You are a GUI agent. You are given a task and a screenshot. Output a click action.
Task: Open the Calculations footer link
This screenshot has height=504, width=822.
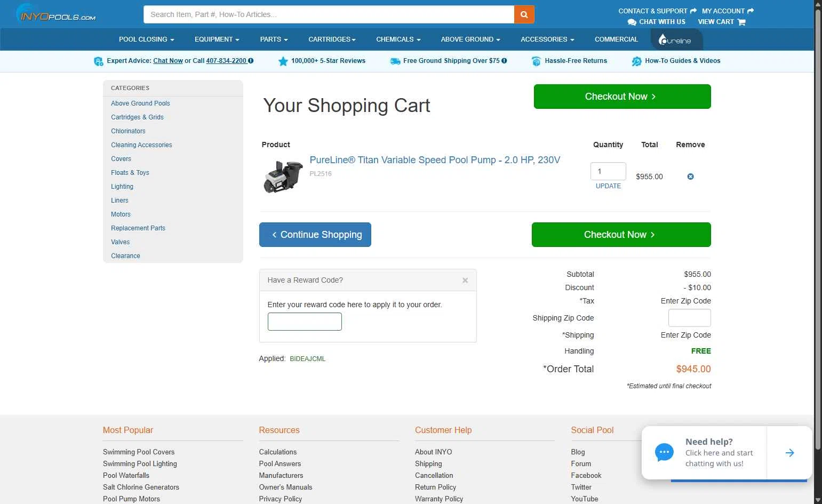point(278,452)
